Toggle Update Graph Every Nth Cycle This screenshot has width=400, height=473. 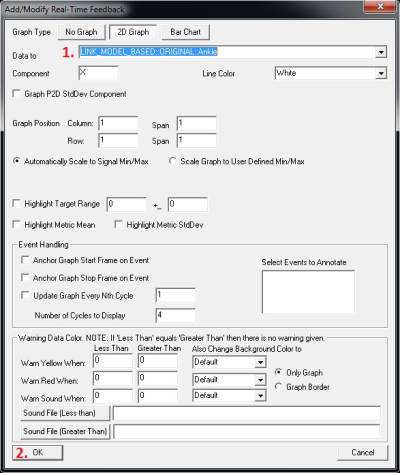(x=25, y=295)
